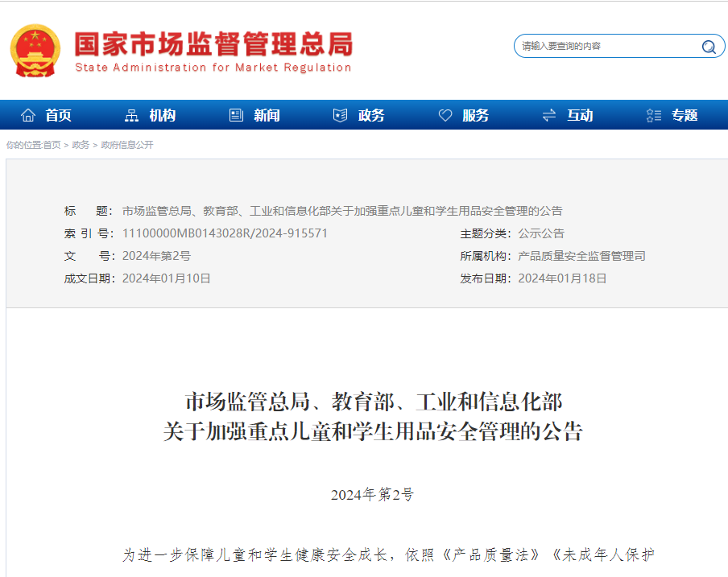Open the 互动 navigation menu item
The width and height of the screenshot is (728, 577).
coord(580,115)
